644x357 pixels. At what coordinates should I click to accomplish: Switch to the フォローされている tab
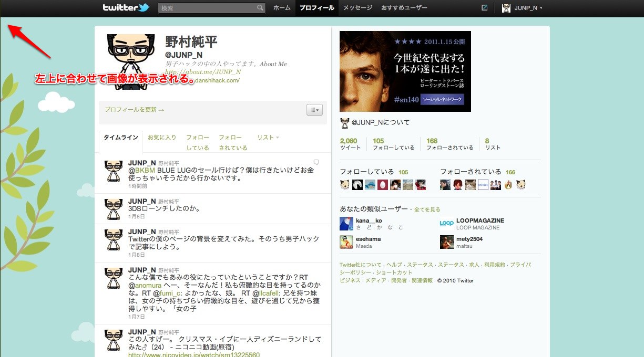coord(233,142)
